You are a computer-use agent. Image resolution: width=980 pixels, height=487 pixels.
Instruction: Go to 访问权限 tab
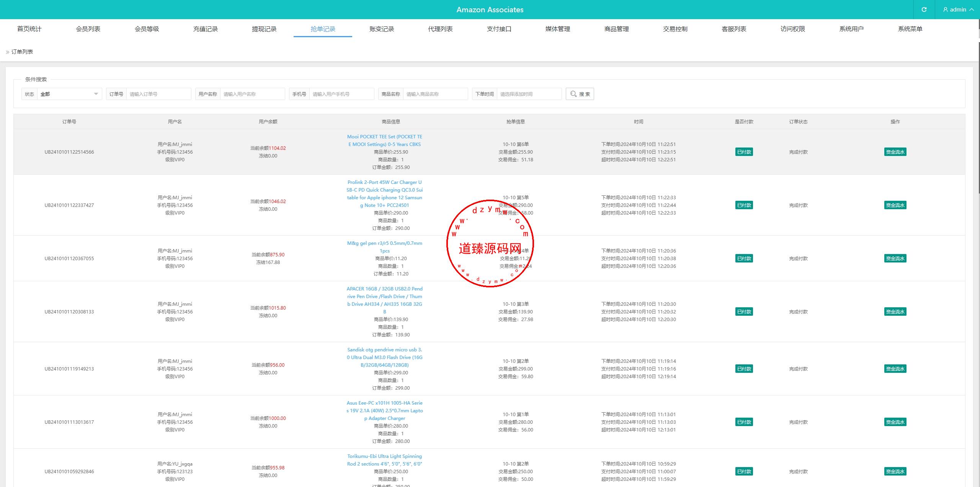coord(793,29)
